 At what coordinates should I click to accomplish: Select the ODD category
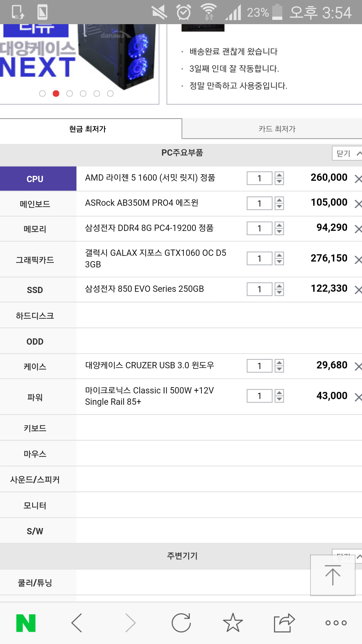click(38, 341)
